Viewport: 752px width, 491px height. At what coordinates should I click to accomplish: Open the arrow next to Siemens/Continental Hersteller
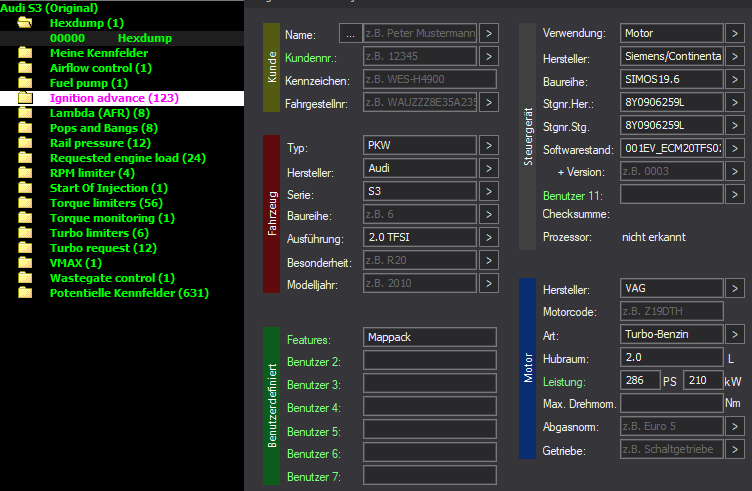(734, 56)
